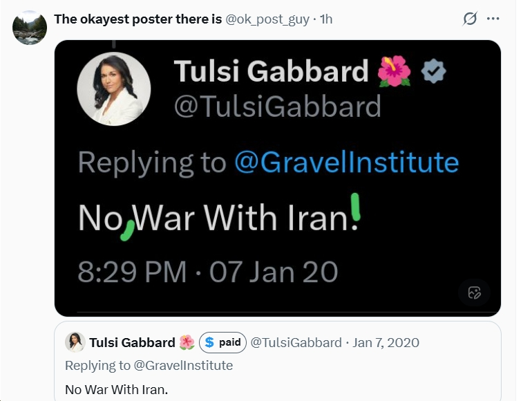Open the @ok_post_guy handle link
The height and width of the screenshot is (401, 532).
(x=267, y=19)
